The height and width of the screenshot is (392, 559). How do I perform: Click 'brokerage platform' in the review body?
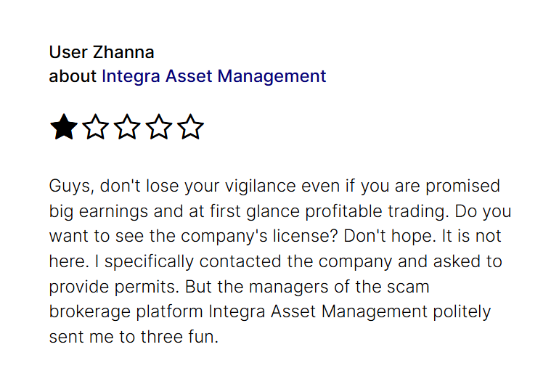point(126,312)
